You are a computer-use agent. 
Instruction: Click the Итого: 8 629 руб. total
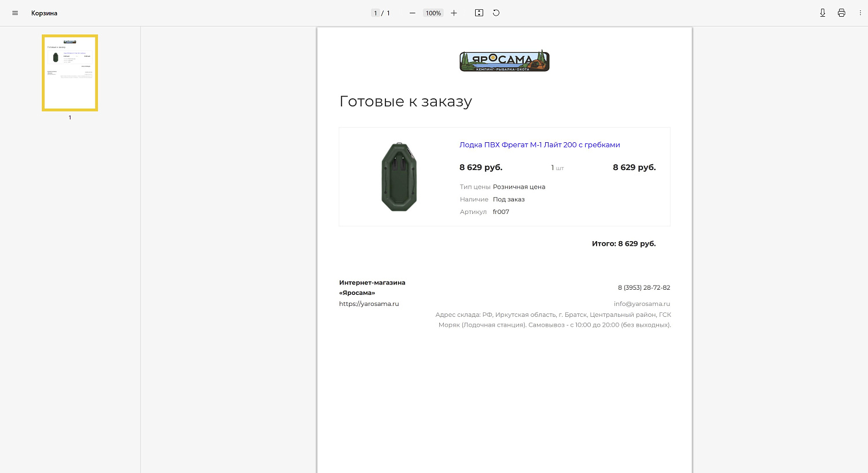click(x=623, y=243)
